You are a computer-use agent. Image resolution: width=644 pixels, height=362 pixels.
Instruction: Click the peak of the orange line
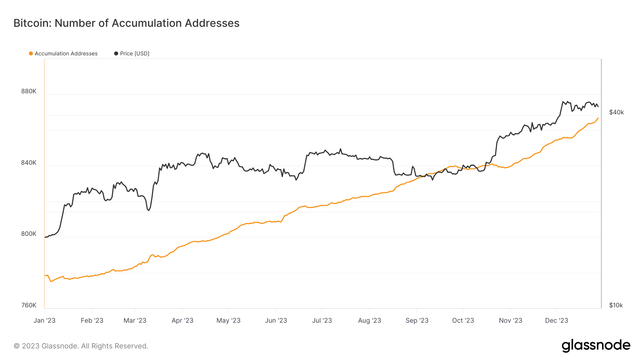point(597,118)
